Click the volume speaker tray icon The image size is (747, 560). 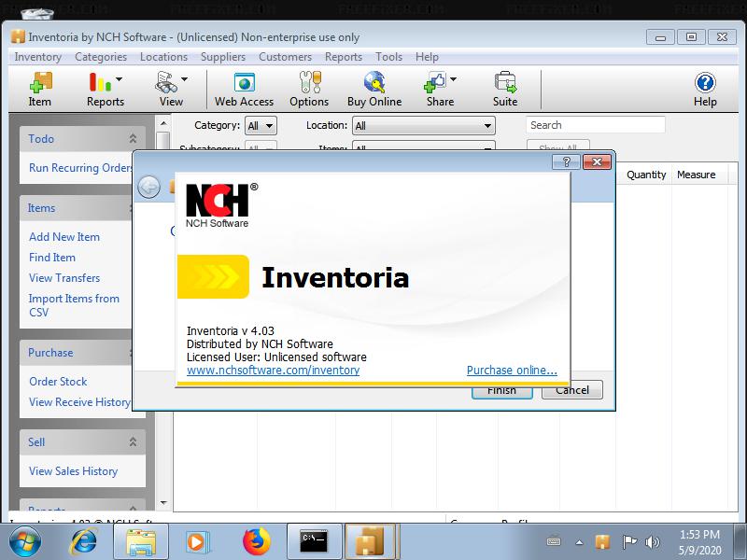pyautogui.click(x=652, y=541)
